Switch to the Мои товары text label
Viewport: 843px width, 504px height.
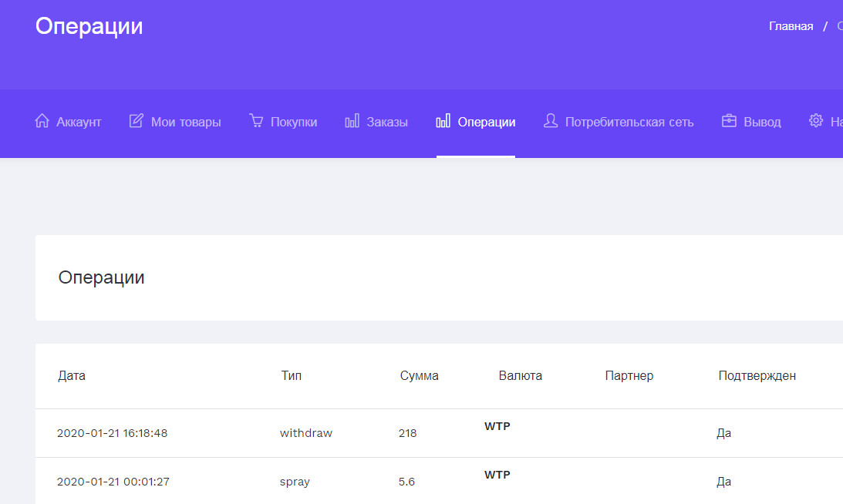tap(186, 123)
